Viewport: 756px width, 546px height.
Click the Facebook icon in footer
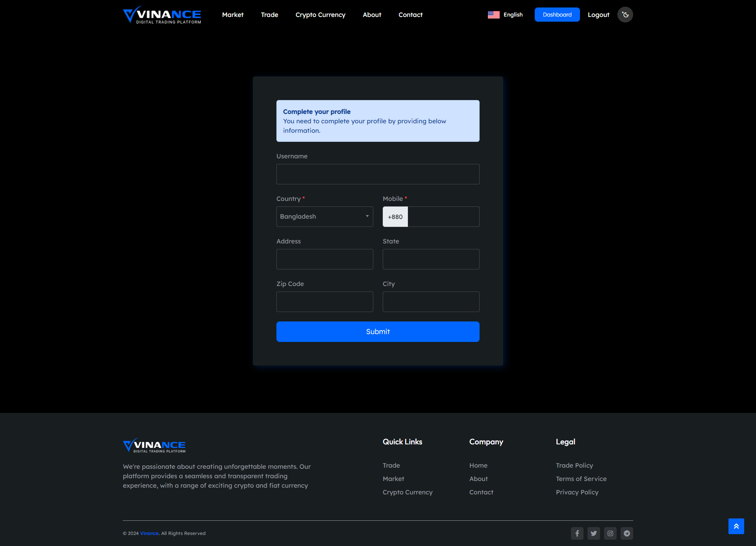coord(577,533)
